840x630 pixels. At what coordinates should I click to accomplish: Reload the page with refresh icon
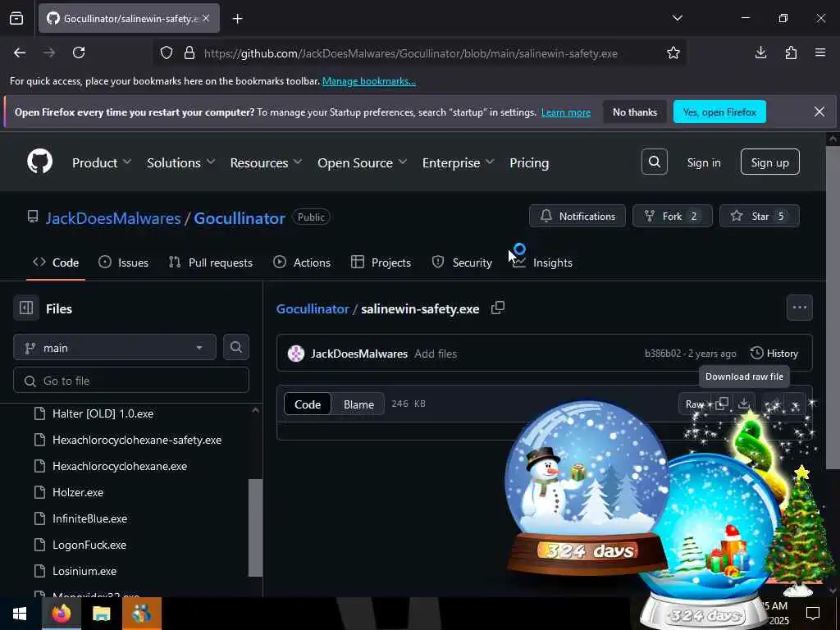click(x=79, y=52)
